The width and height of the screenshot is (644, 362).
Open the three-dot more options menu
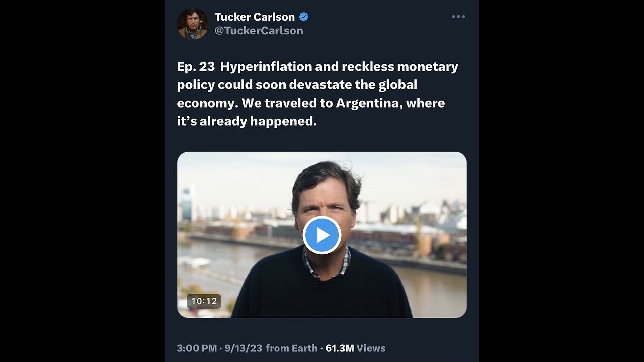[x=458, y=17]
